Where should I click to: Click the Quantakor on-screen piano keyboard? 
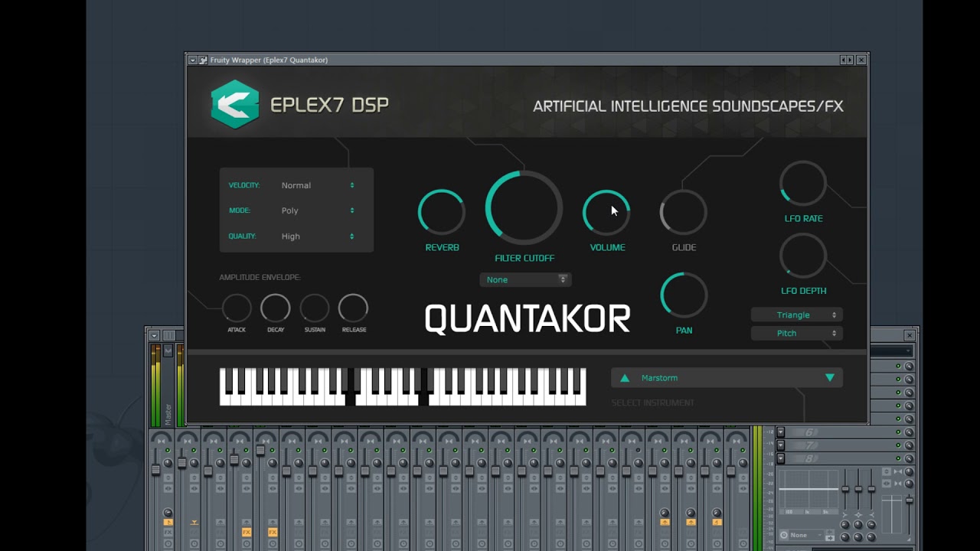click(403, 386)
